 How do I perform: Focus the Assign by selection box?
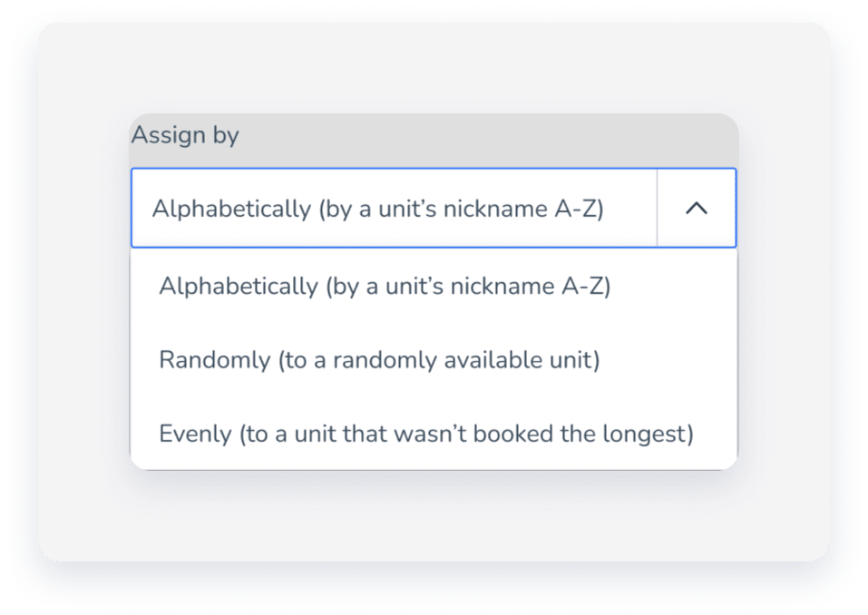click(394, 209)
